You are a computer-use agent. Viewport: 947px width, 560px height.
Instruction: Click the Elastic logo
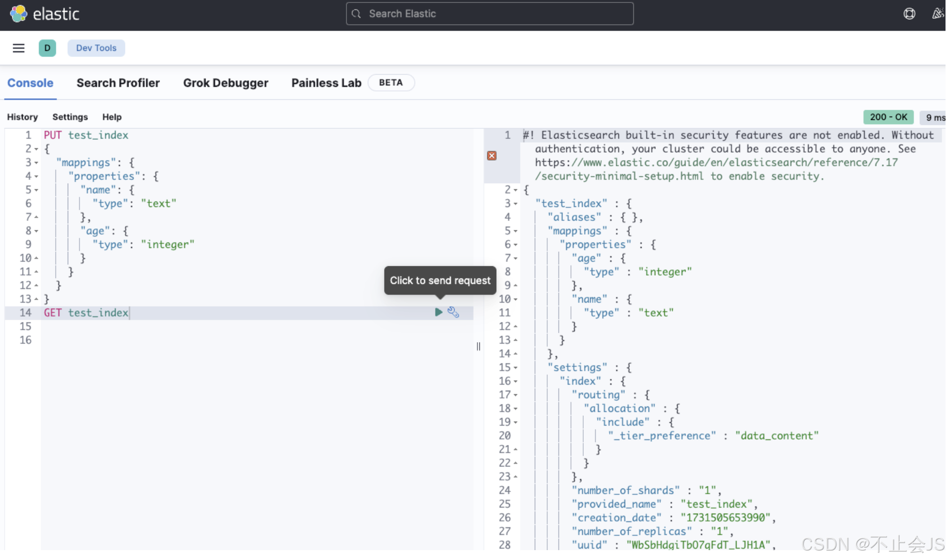(44, 14)
